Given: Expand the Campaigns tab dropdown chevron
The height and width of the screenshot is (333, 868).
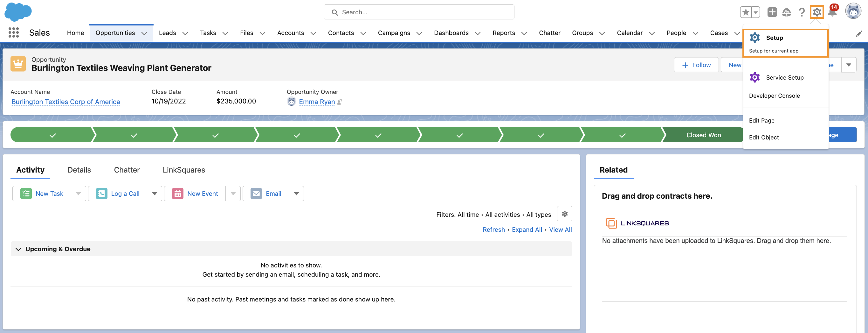Looking at the screenshot, I should pyautogui.click(x=419, y=33).
